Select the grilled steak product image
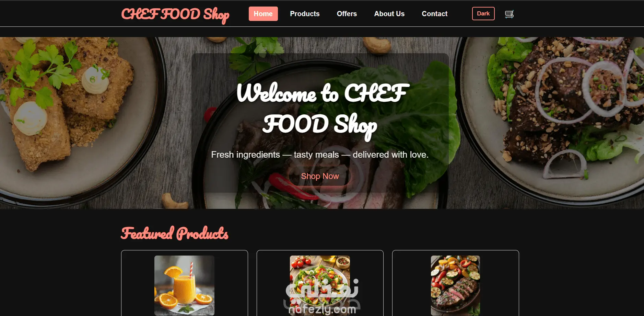Viewport: 644px width, 316px height. point(455,285)
